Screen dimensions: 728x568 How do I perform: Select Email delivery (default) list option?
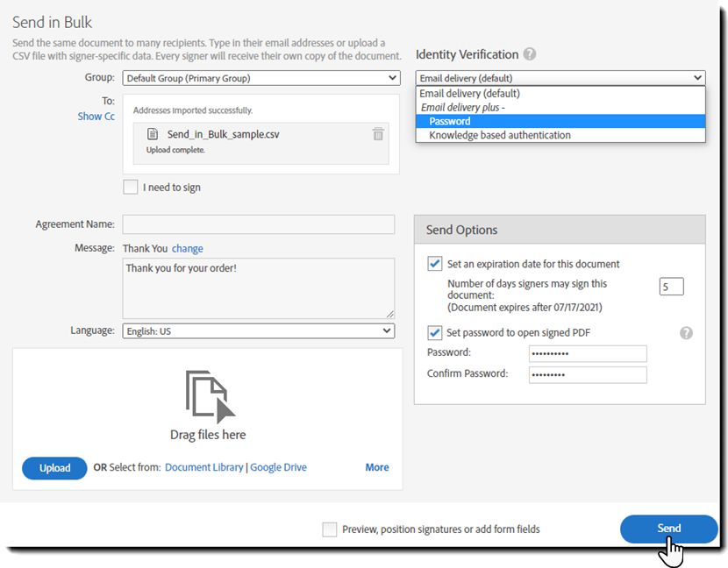pyautogui.click(x=469, y=93)
